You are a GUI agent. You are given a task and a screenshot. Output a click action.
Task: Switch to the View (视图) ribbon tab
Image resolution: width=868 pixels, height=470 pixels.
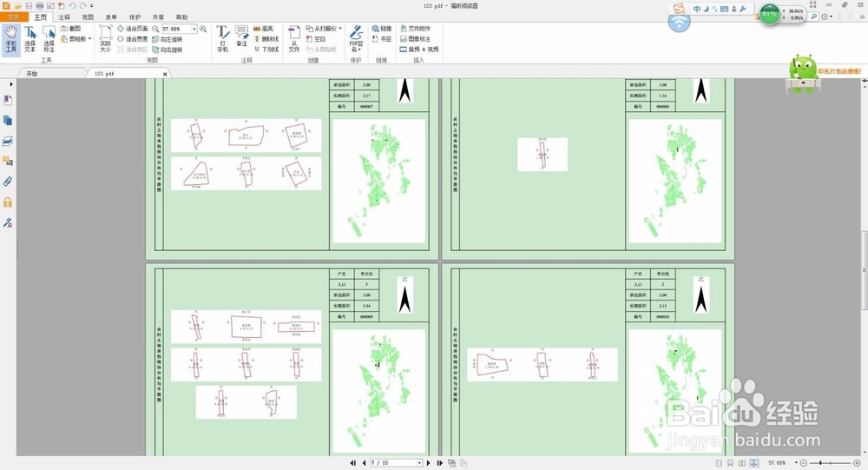pos(88,17)
